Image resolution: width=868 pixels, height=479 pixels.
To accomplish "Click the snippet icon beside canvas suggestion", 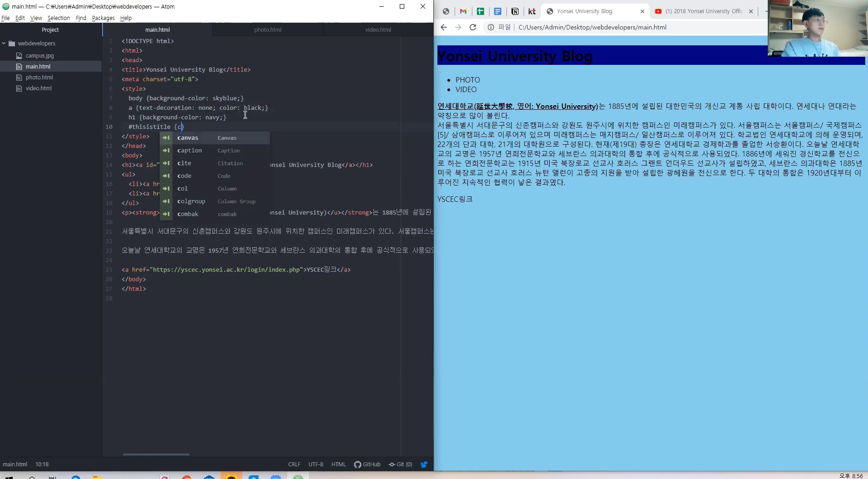I will 167,138.
